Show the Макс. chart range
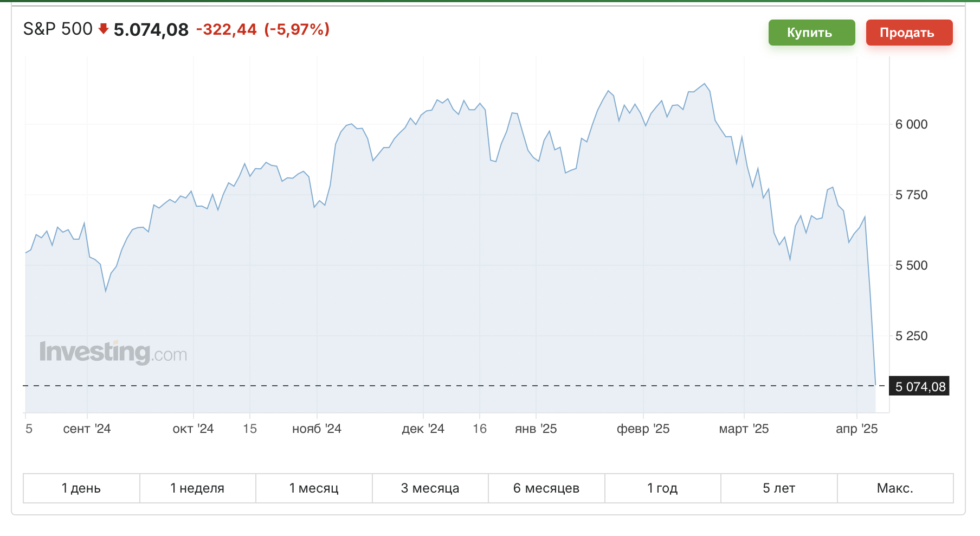 pos(895,488)
